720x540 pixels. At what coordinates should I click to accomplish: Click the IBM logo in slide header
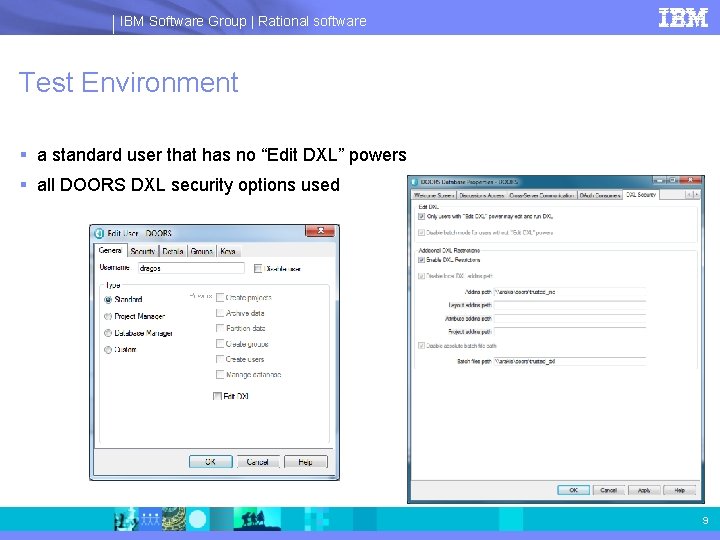(683, 18)
